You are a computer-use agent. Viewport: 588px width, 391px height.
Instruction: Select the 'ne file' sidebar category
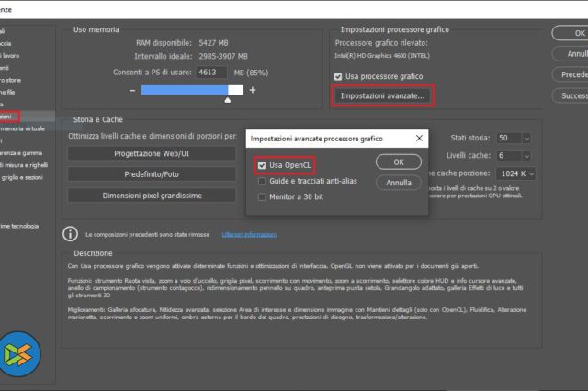7,92
